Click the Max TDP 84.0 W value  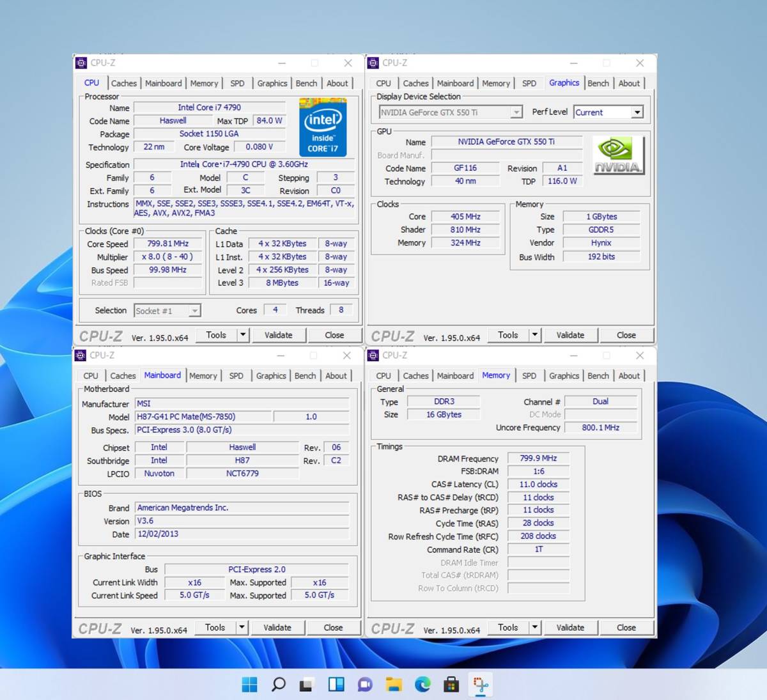tap(270, 121)
